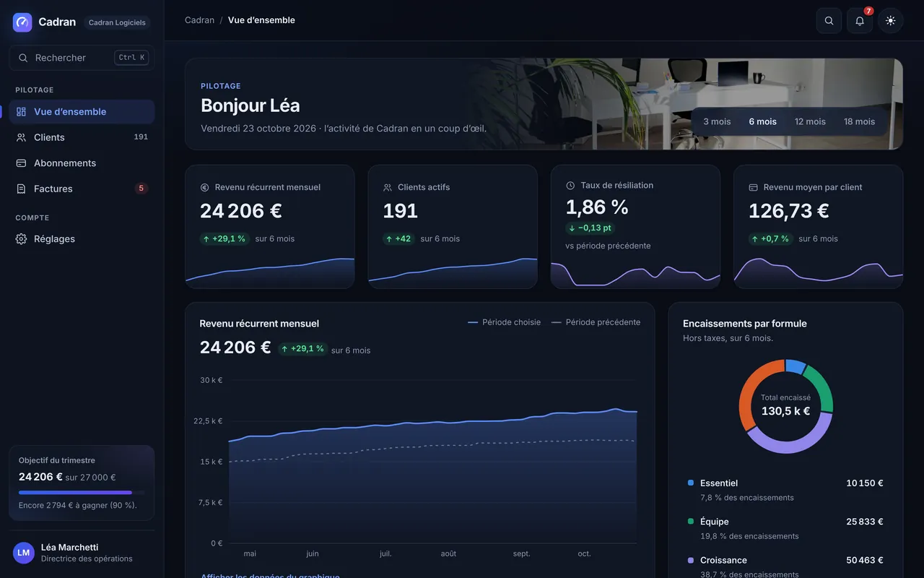Click the magnifier icon inside Rechercher field

[23, 58]
